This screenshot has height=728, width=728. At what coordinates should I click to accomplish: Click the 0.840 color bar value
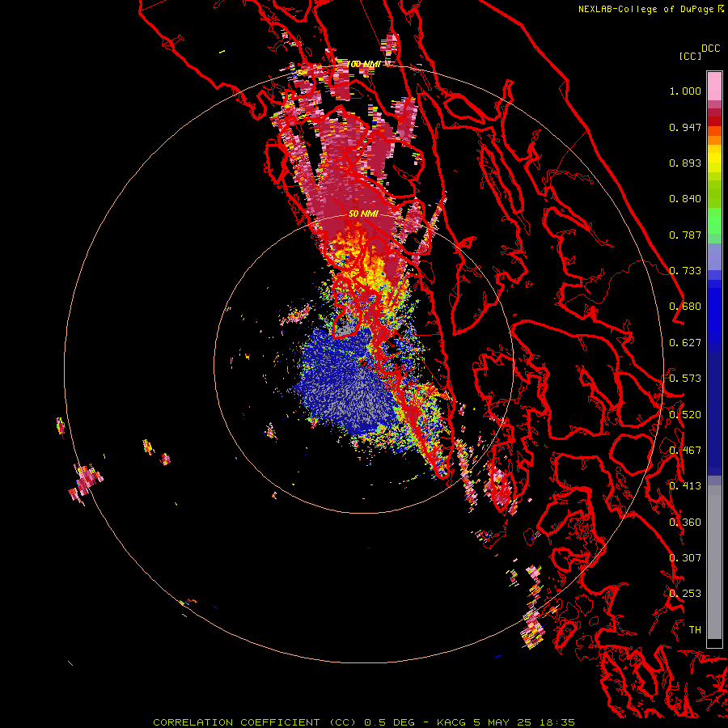pyautogui.click(x=685, y=199)
